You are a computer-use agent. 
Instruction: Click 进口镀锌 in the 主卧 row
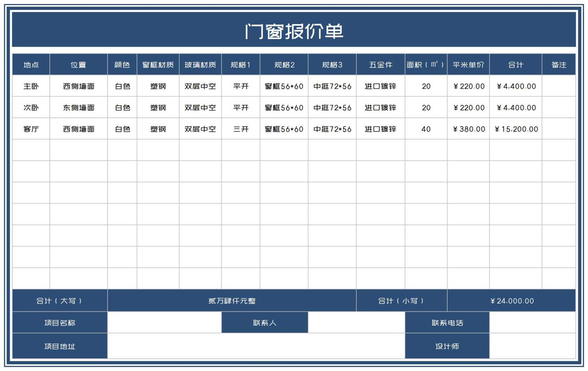click(x=381, y=86)
